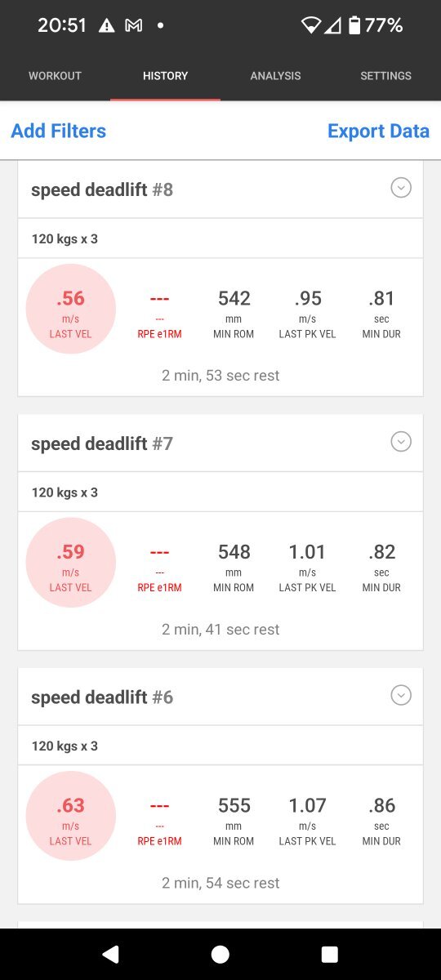Tap the recent apps square icon
The width and height of the screenshot is (441, 980).
coord(330,954)
